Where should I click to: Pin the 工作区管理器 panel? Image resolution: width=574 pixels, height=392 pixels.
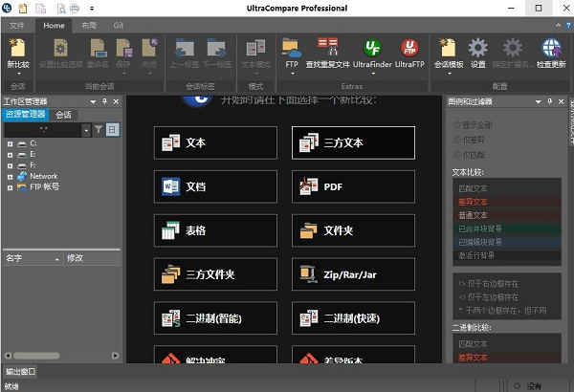104,101
